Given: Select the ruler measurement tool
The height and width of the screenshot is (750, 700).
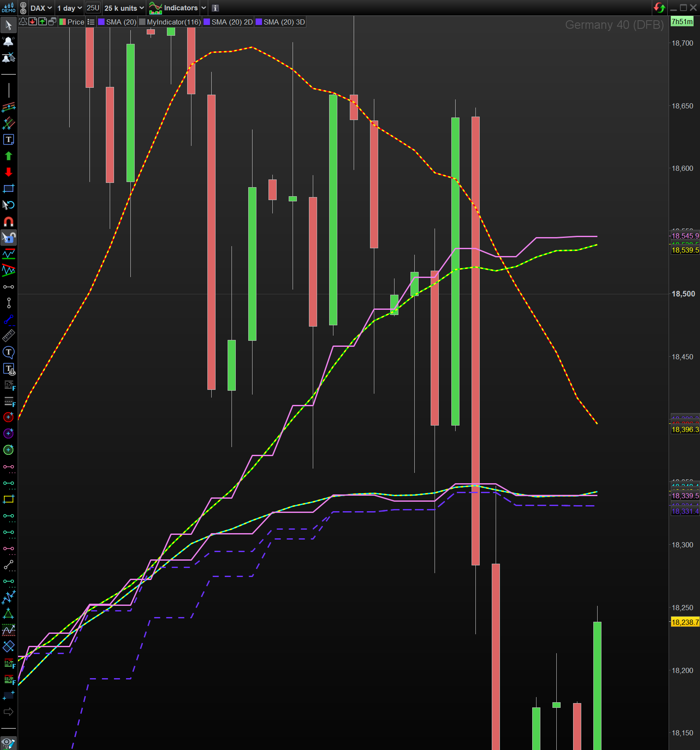Looking at the screenshot, I should click(9, 336).
